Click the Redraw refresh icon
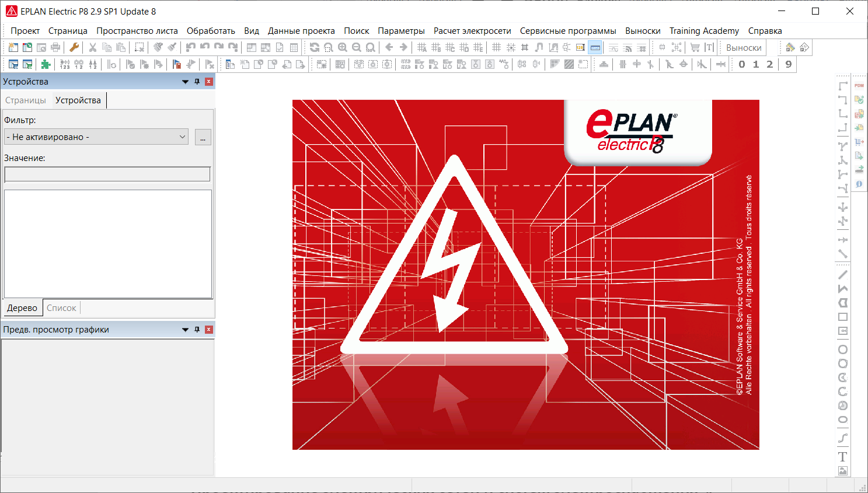The width and height of the screenshot is (868, 493). click(x=315, y=48)
